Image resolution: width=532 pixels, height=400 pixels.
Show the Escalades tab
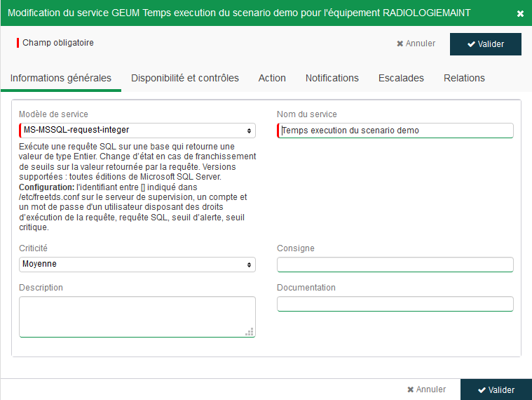[x=401, y=78]
